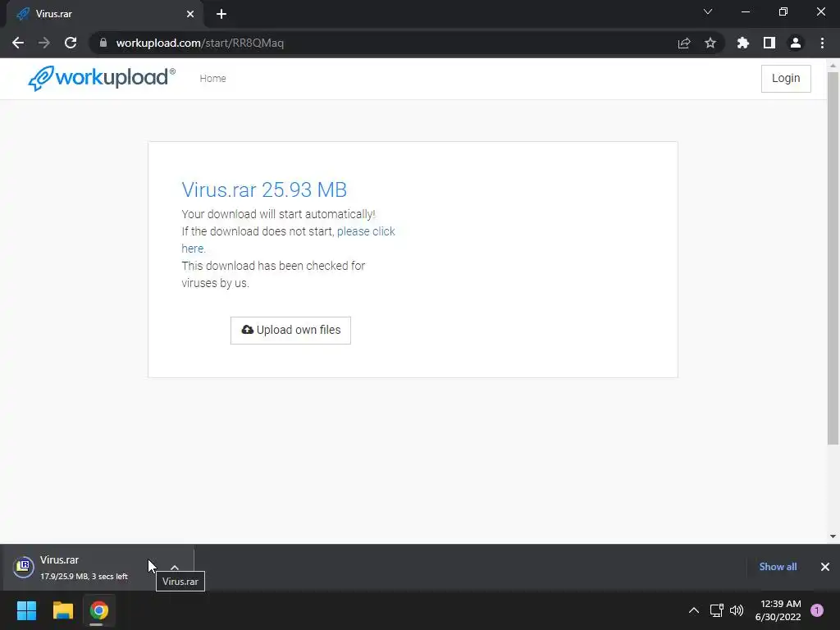The image size is (840, 630).
Task: Click the Virus.rar 25.93 MB heading
Action: tap(264, 189)
